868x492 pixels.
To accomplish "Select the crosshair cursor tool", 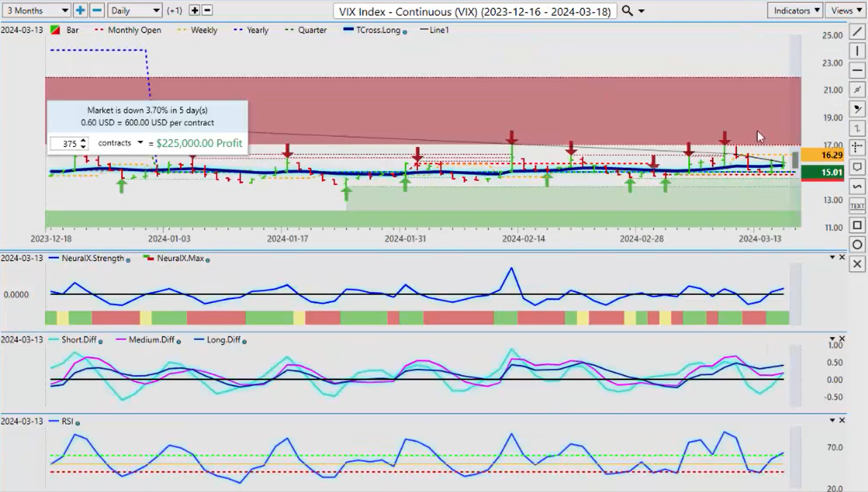I will [857, 148].
